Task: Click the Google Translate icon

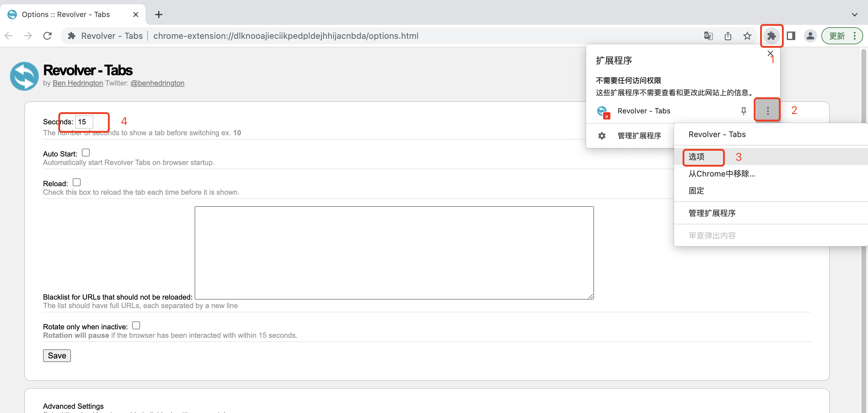Action: [708, 36]
